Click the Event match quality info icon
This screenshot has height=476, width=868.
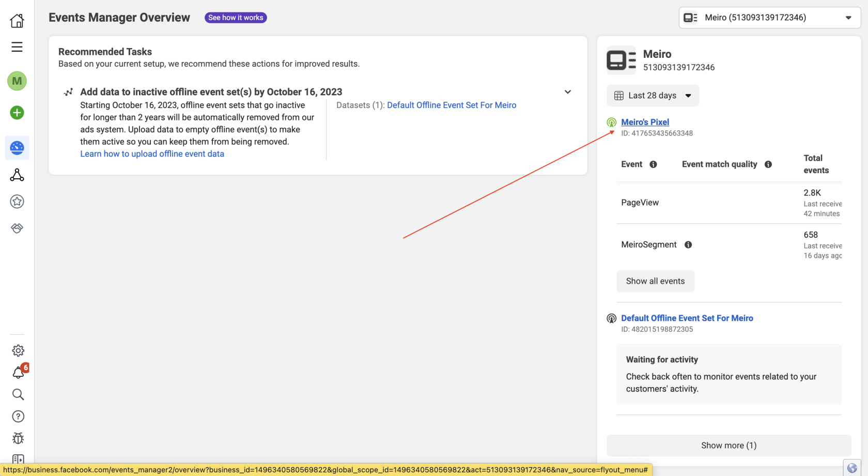tap(768, 164)
